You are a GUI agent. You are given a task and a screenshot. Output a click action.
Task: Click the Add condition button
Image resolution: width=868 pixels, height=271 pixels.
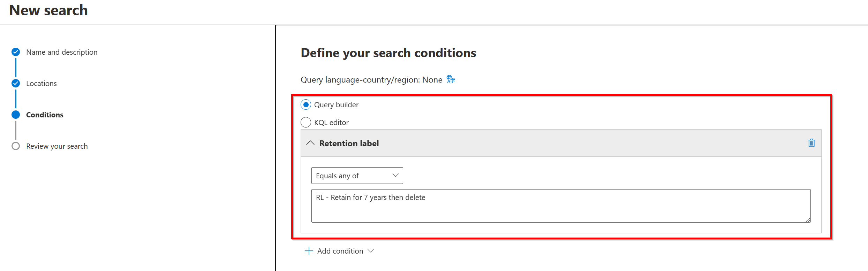[340, 251]
